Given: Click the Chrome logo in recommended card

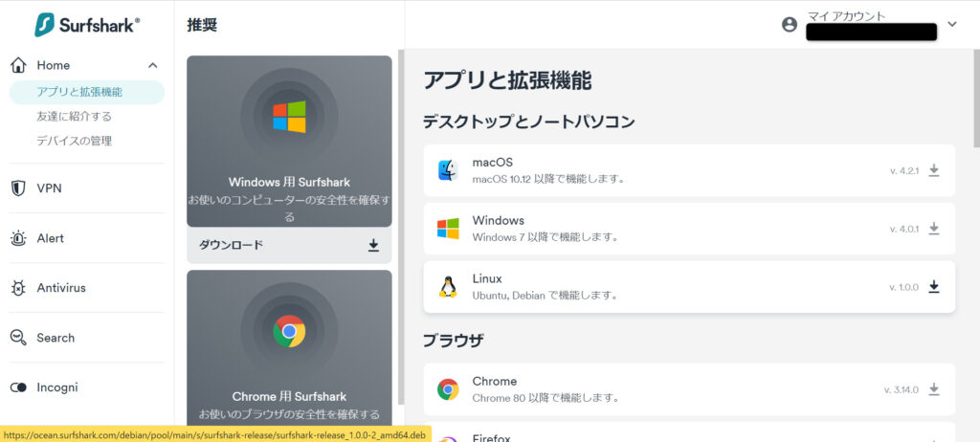Looking at the screenshot, I should (x=289, y=331).
